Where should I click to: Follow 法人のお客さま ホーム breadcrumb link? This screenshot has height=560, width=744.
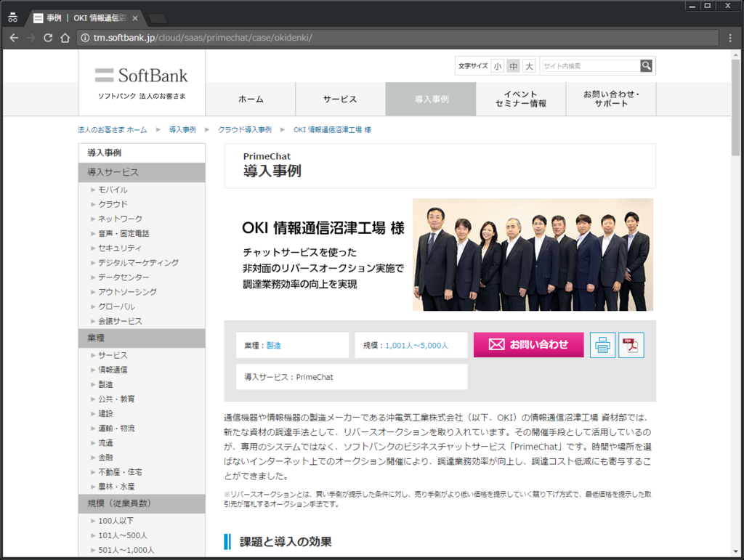pos(113,129)
